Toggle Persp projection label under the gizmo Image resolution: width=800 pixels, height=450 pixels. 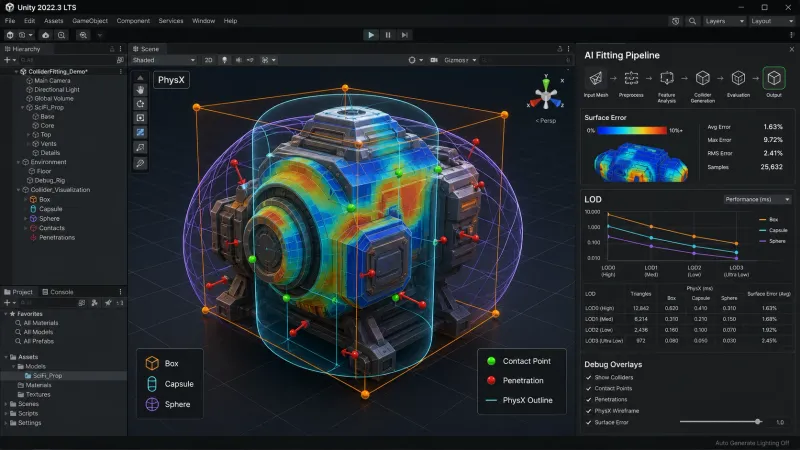point(546,121)
